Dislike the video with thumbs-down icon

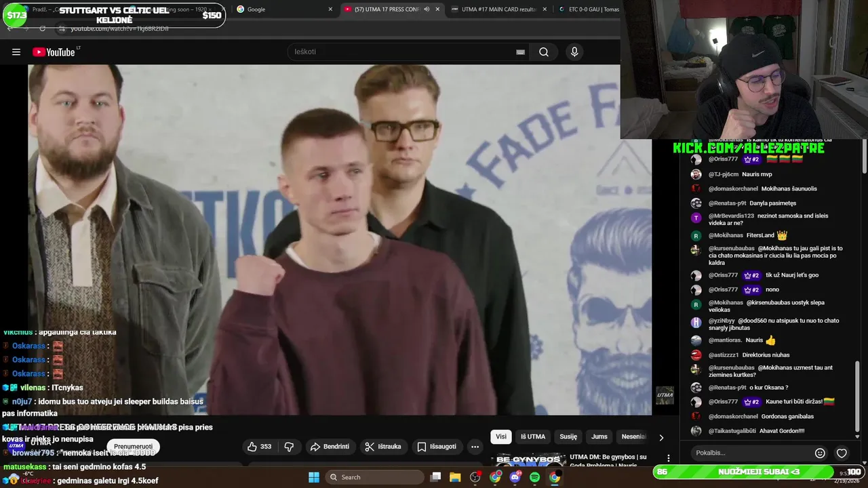(289, 447)
